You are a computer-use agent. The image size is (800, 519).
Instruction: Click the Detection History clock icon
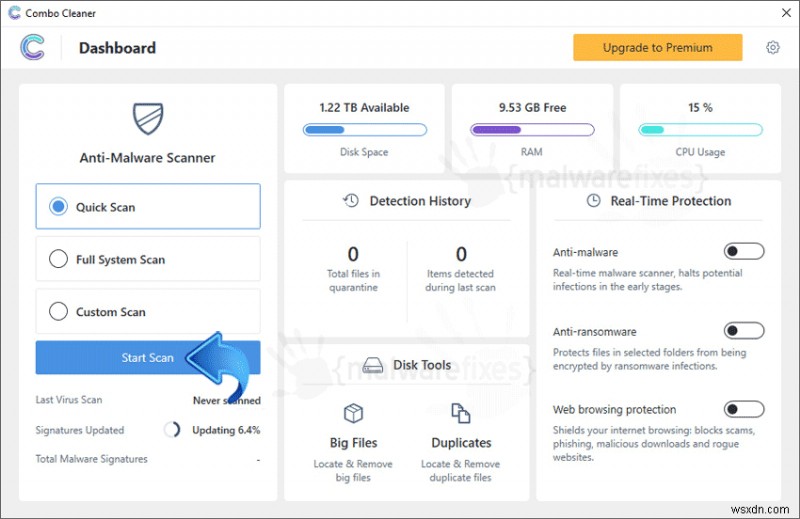click(x=351, y=201)
